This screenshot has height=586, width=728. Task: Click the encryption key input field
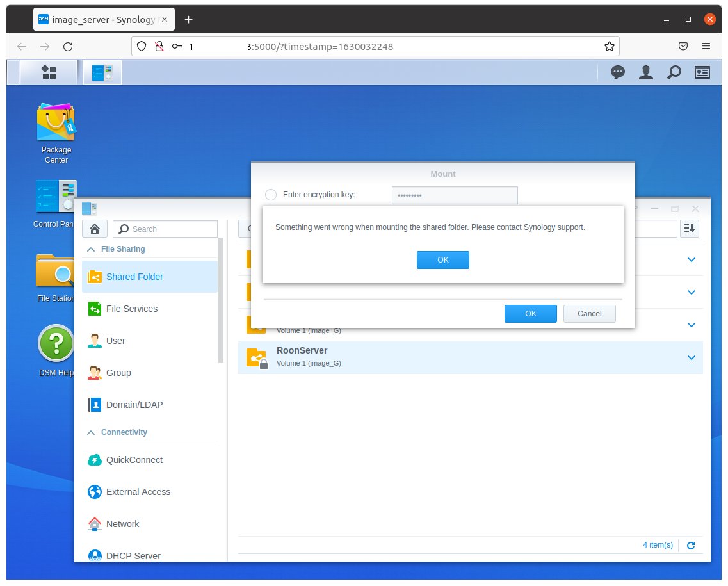[455, 195]
